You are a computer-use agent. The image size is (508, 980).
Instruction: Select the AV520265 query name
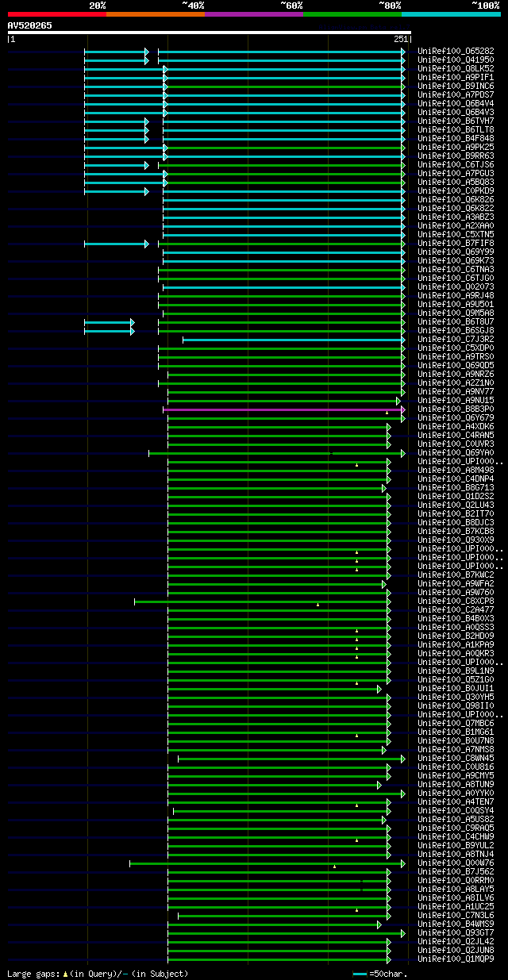(x=30, y=25)
